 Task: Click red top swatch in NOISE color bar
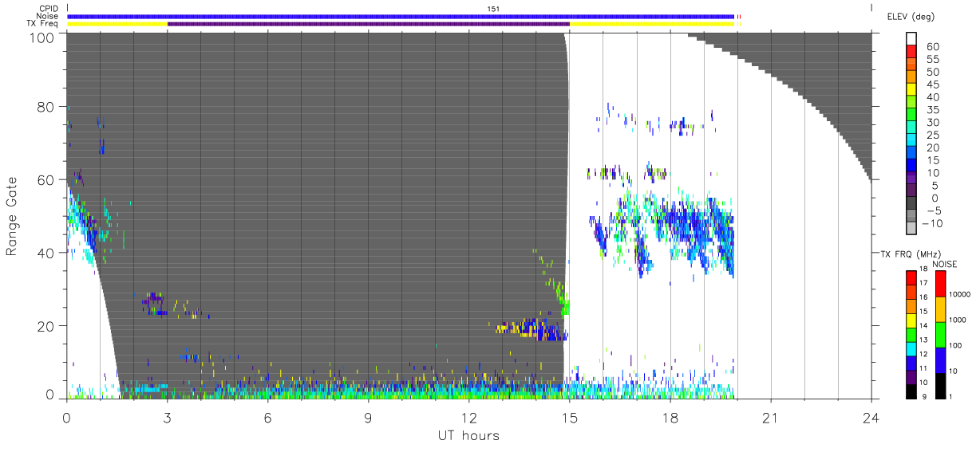940,284
